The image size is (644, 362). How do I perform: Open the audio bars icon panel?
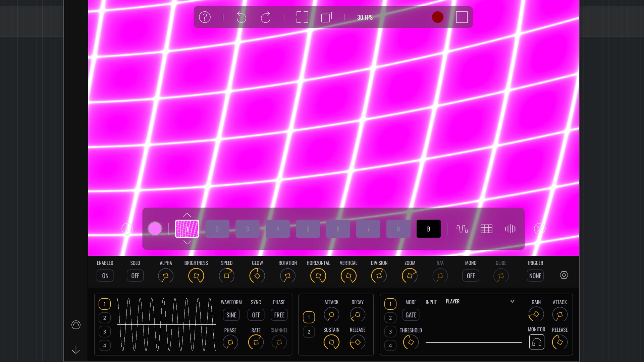pyautogui.click(x=511, y=229)
